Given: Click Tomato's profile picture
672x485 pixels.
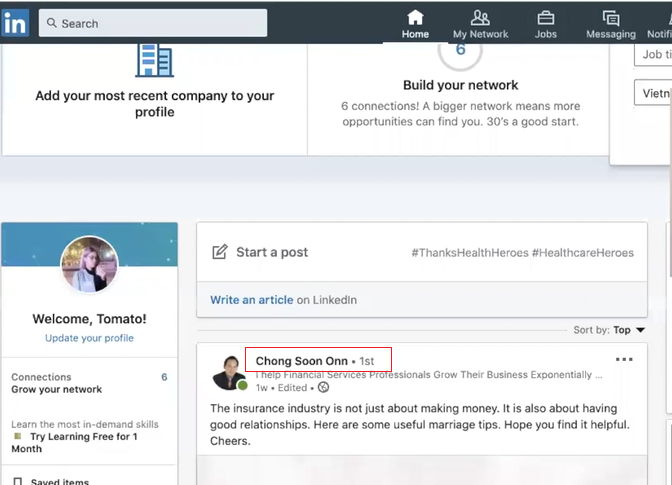Looking at the screenshot, I should (89, 265).
